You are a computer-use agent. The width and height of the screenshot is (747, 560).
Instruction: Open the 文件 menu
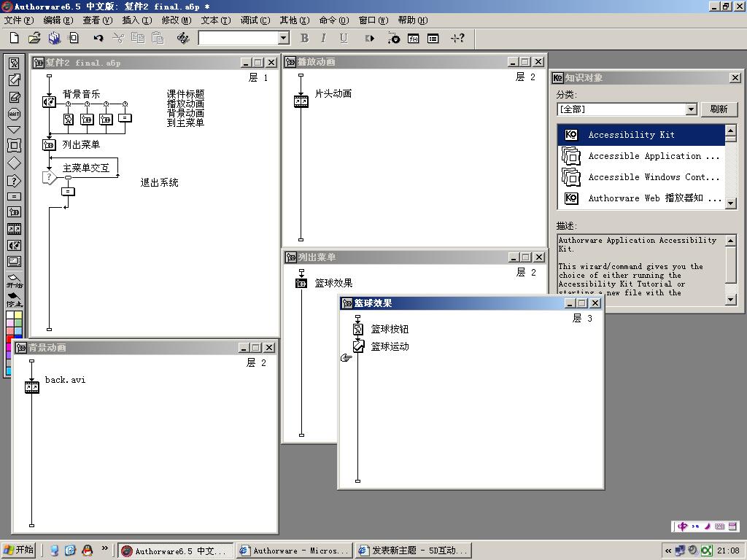point(19,20)
